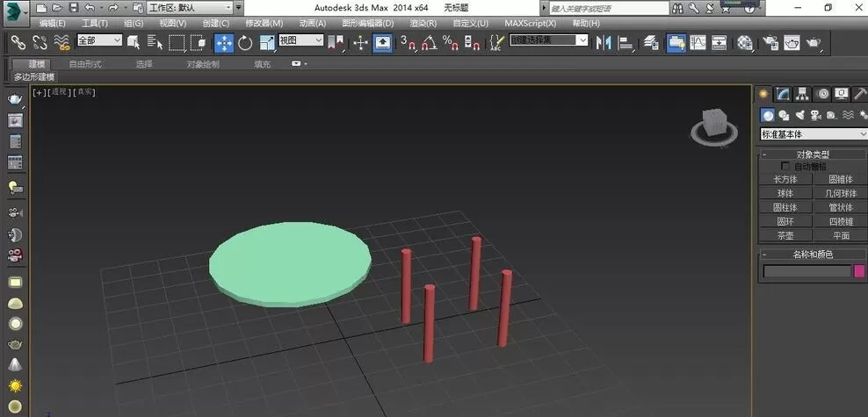This screenshot has height=417, width=868.
Task: Activate the Select Object tool
Action: click(x=134, y=42)
